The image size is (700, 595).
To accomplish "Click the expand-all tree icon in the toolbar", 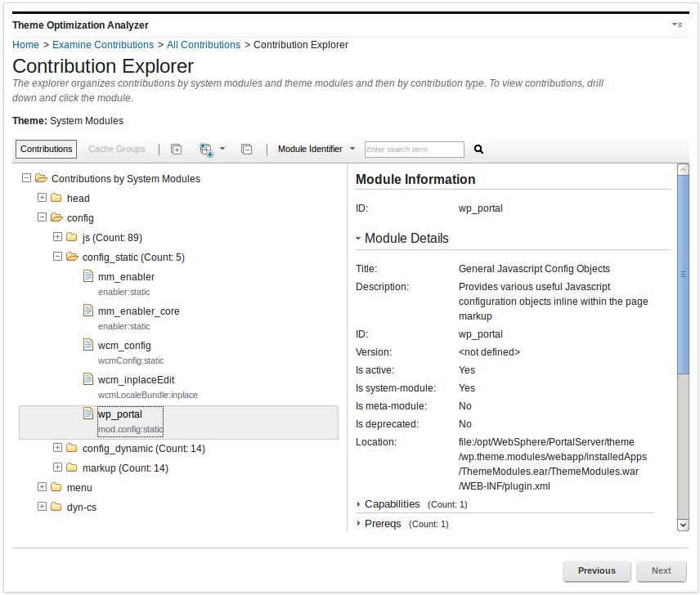I will (176, 149).
